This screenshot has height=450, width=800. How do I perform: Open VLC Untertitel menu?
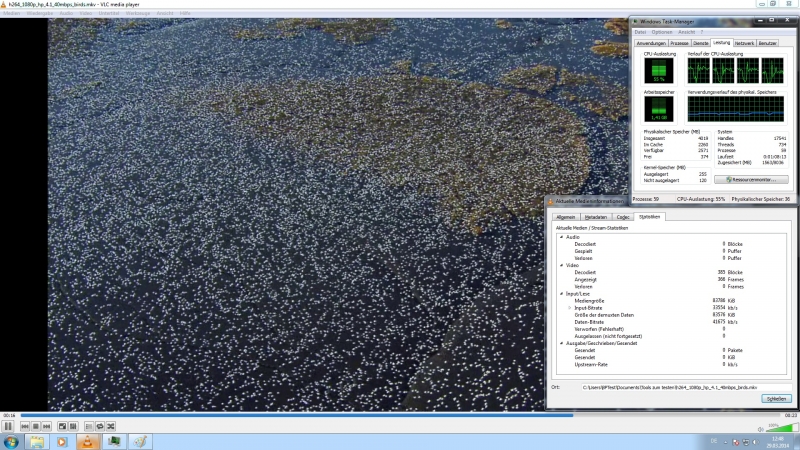(109, 13)
